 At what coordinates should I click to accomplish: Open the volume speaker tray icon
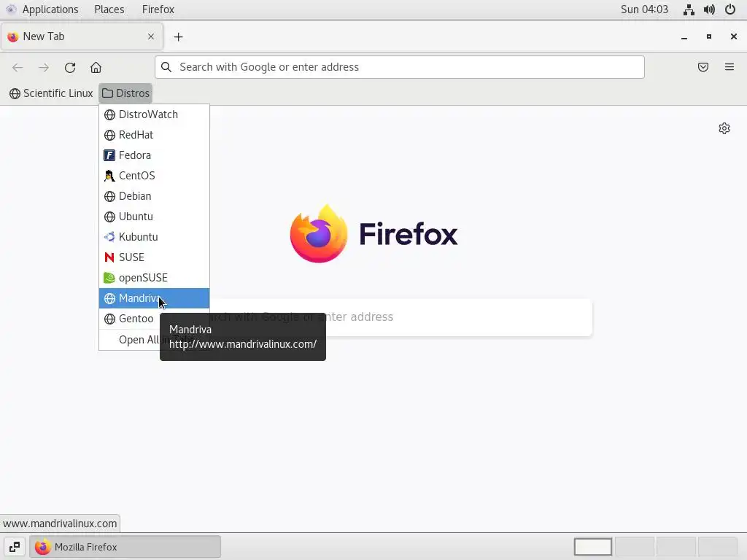[709, 9]
